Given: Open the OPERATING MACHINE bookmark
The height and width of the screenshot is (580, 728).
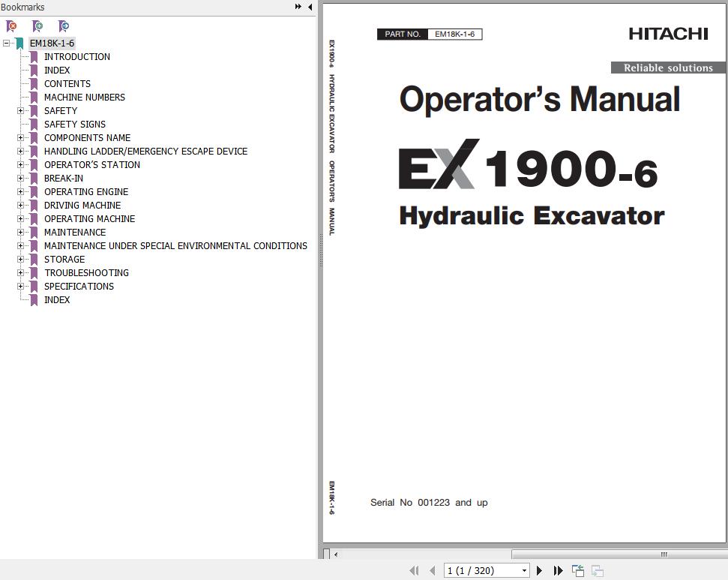Looking at the screenshot, I should tap(90, 218).
